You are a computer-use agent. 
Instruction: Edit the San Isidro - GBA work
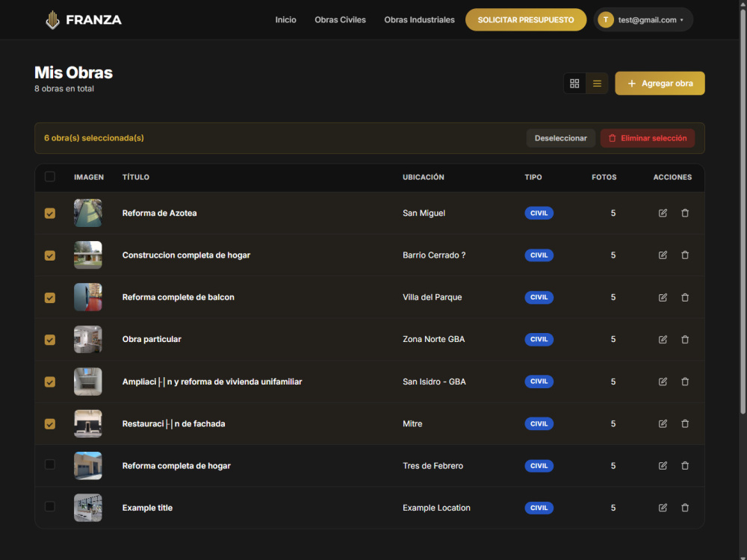(x=663, y=382)
